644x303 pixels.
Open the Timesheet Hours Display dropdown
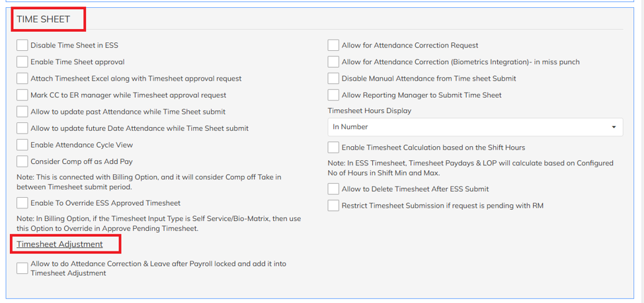(x=475, y=127)
